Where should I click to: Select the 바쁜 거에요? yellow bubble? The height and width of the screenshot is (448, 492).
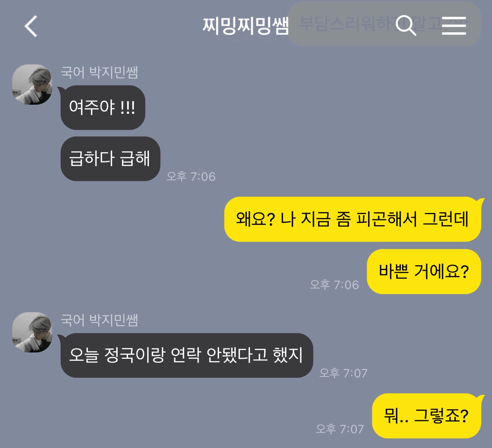[x=424, y=272]
